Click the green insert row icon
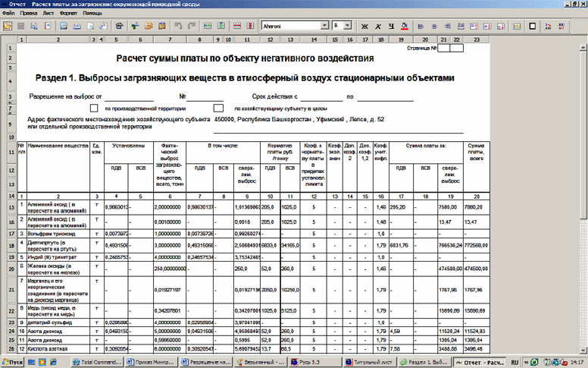The width and height of the screenshot is (588, 368). [x=208, y=26]
